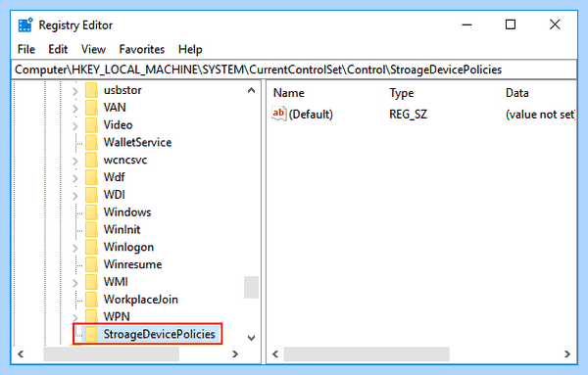Click the Winresume folder icon
588x375 pixels.
[91, 264]
